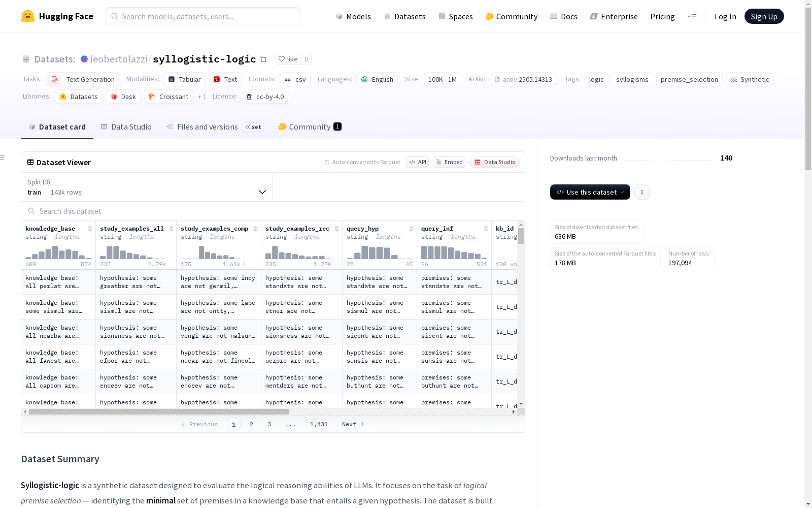
Task: Sort the study_examples_all column
Action: [171, 229]
